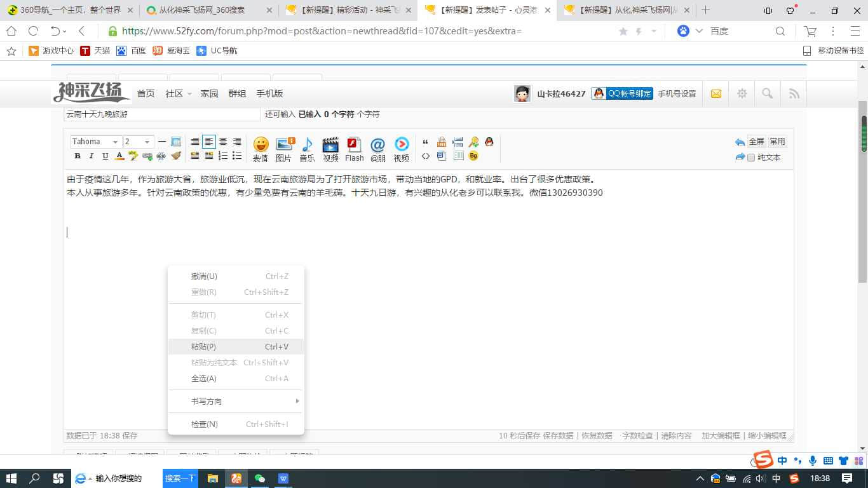Click the QQ帐号绑定 button
Viewport: 868px width, 488px height.
click(622, 94)
